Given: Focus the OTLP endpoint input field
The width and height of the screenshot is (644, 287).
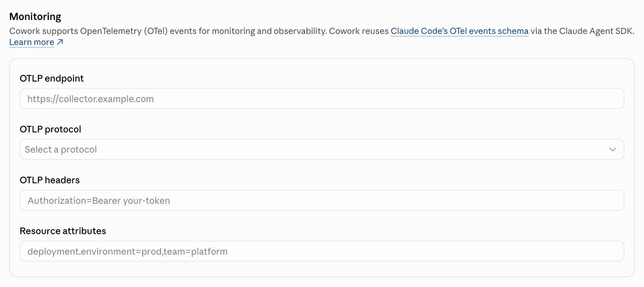Looking at the screenshot, I should [322, 99].
